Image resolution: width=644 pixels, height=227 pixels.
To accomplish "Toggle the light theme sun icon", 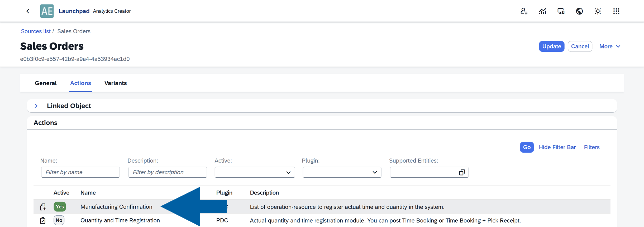I will (x=598, y=11).
